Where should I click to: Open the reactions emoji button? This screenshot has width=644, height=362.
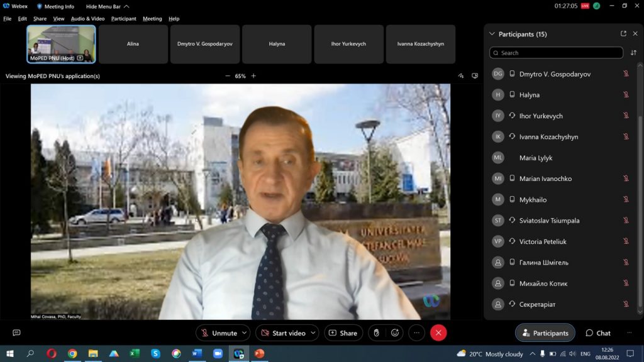coord(395,333)
